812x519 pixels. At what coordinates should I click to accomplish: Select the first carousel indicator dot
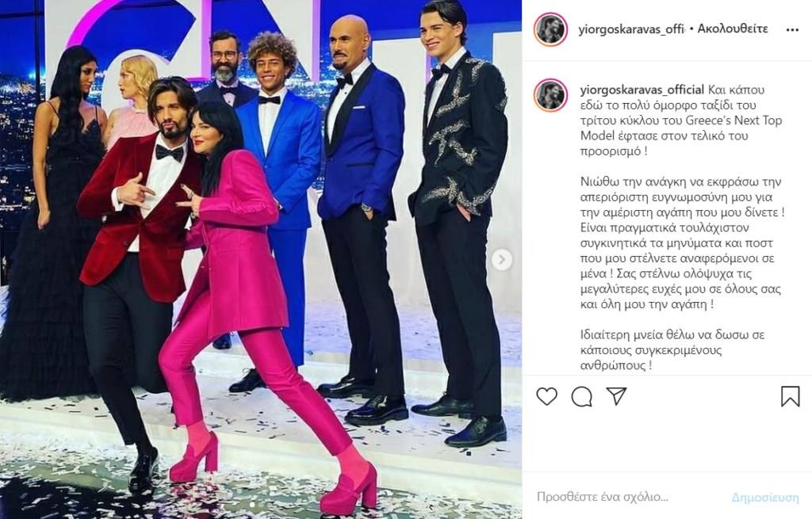click(252, 504)
